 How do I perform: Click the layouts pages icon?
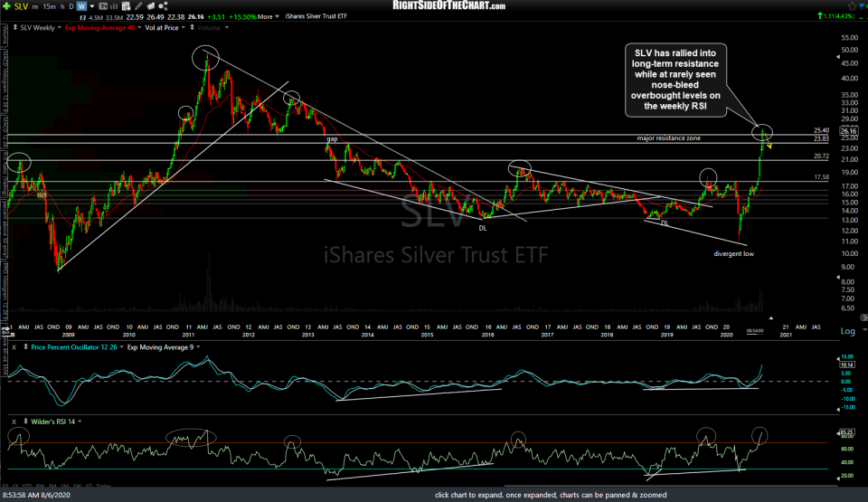click(x=151, y=6)
